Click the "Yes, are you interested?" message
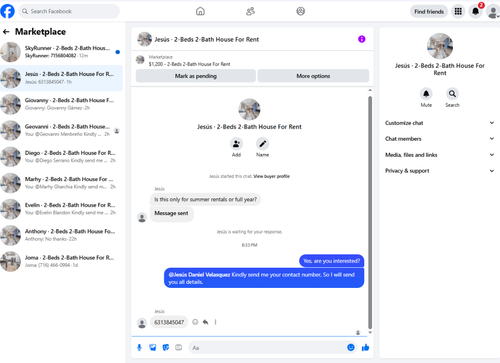The width and height of the screenshot is (500, 363). pos(332,261)
